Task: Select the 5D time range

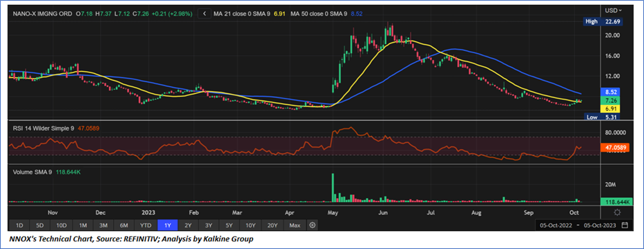Action: (40, 226)
